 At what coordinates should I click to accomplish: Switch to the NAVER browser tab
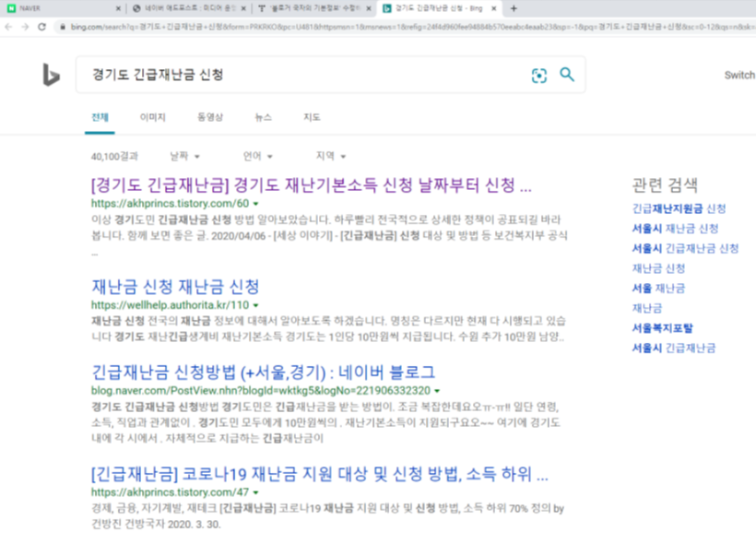[63, 8]
